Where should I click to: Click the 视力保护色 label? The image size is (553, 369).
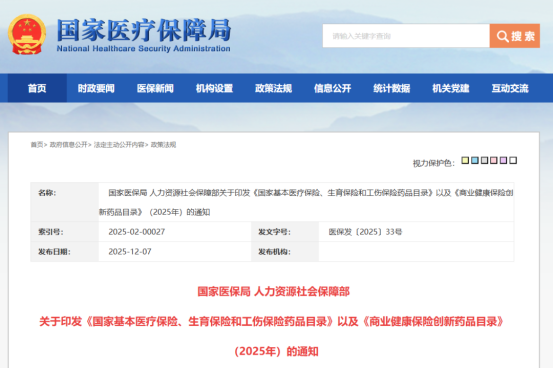(x=434, y=163)
